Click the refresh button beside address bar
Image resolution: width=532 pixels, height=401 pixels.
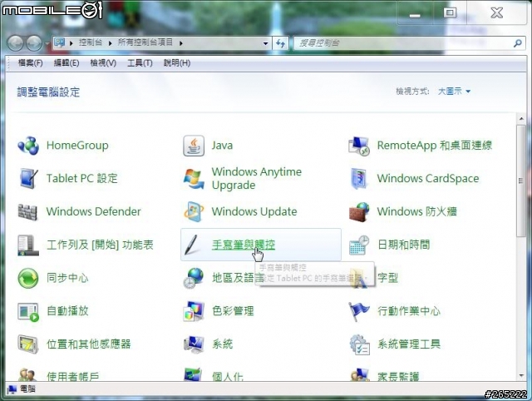[x=280, y=43]
